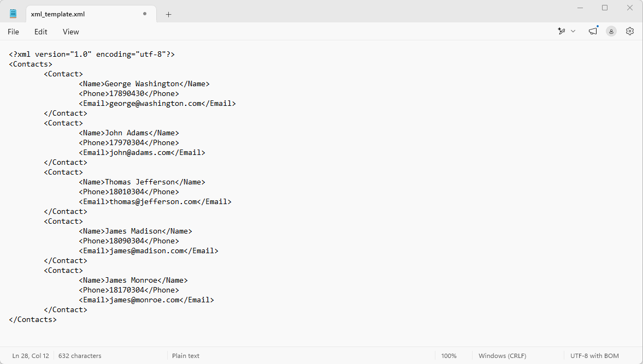This screenshot has height=364, width=643.
Task: Open the Edit menu
Action: coord(40,32)
